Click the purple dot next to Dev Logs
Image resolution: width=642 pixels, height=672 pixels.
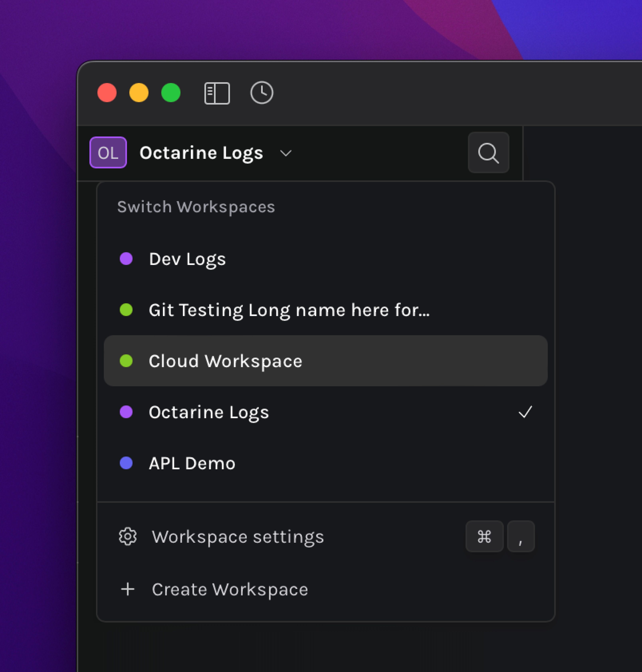point(126,259)
